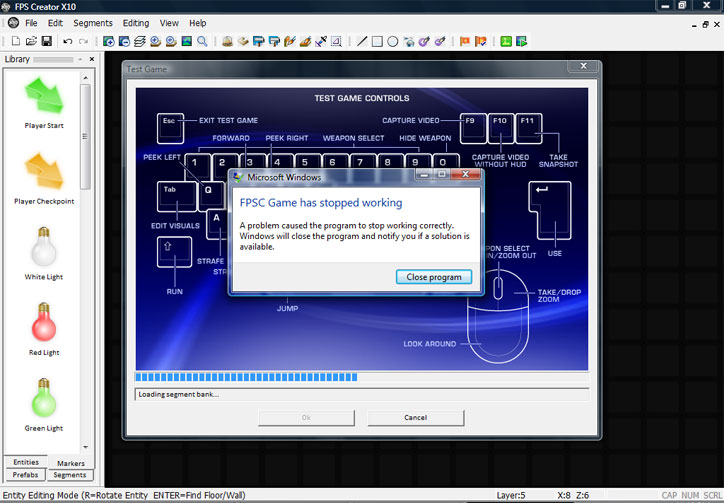Click the Library scrollbar up arrow
724x503 pixels.
pos(85,78)
